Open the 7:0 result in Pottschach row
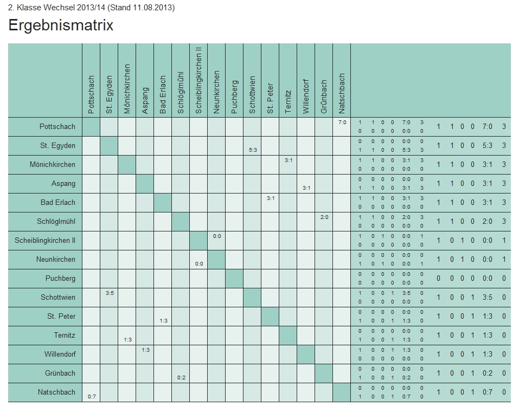Image resolution: width=532 pixels, height=406 pixels. click(342, 123)
